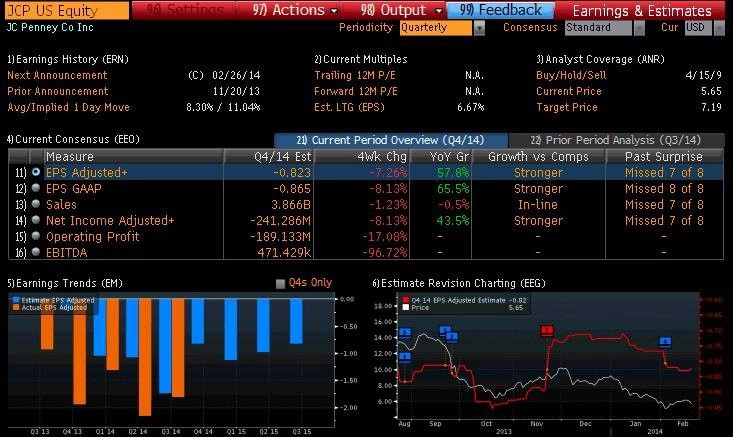Expand the 97) Actions menu
This screenshot has width=733, height=437.
(x=295, y=10)
